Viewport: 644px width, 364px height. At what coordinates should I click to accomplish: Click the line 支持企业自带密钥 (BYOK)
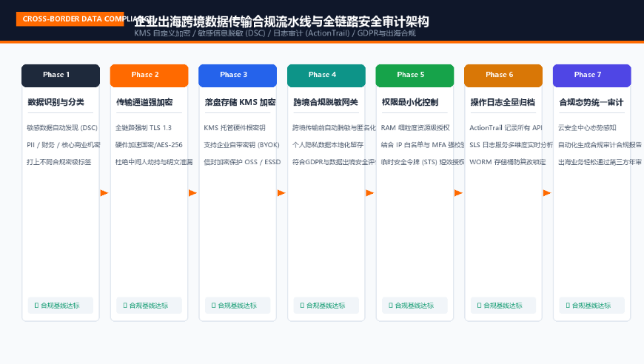241,145
